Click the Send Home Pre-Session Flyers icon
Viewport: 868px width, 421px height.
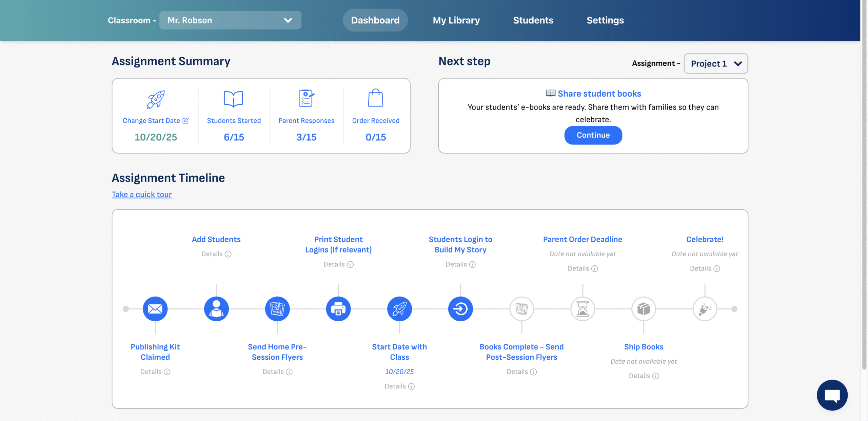point(277,309)
